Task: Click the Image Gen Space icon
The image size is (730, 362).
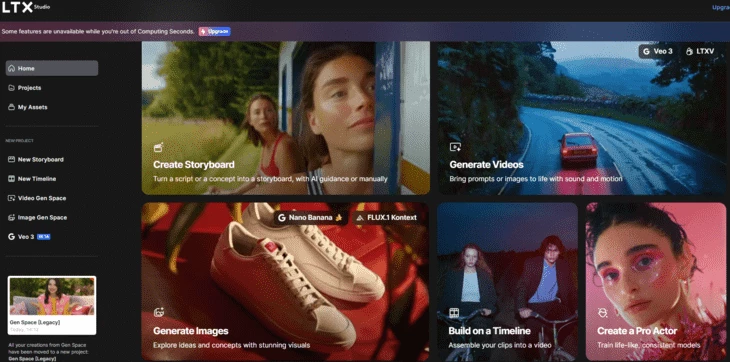Action: (12, 217)
